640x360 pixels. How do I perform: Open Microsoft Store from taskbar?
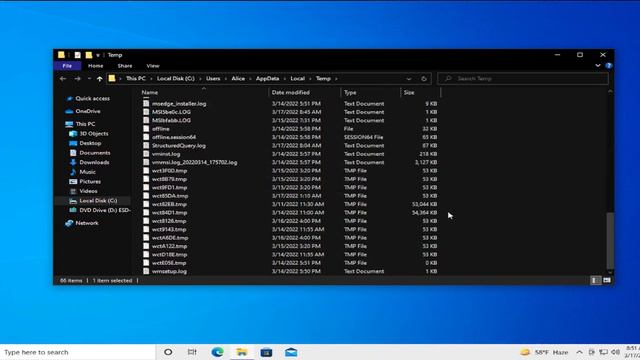coord(266,352)
